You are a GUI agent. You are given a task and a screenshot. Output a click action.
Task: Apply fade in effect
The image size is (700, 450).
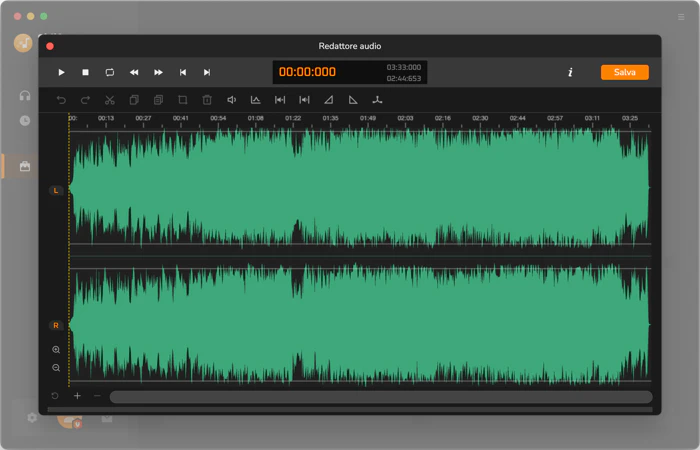point(329,100)
